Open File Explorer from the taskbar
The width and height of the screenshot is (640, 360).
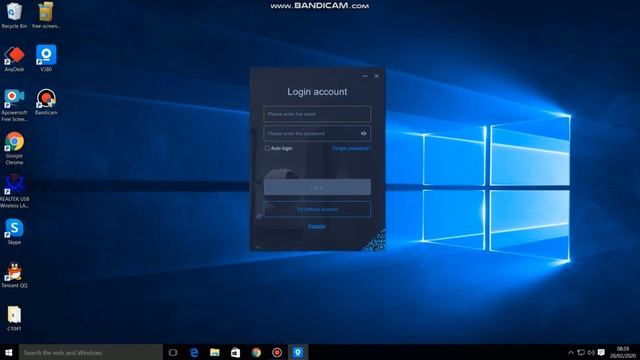tap(215, 352)
